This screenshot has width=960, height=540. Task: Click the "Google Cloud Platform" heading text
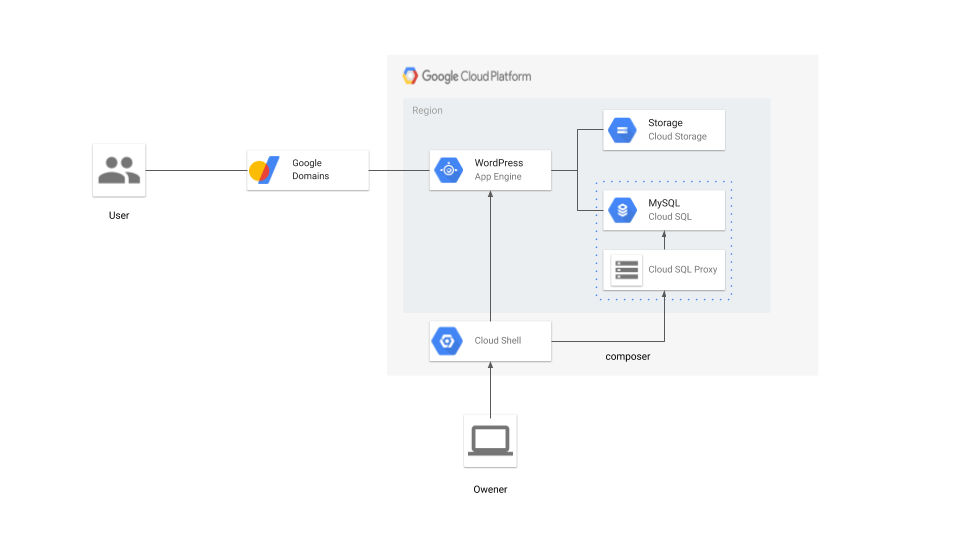pos(476,77)
